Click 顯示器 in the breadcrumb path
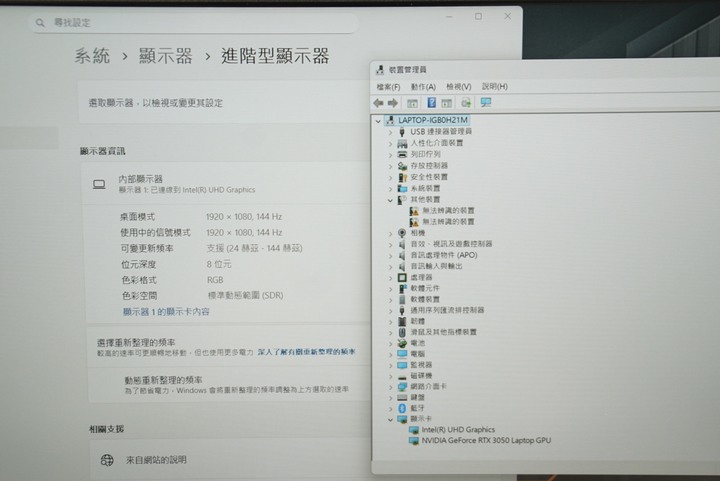 coord(166,56)
